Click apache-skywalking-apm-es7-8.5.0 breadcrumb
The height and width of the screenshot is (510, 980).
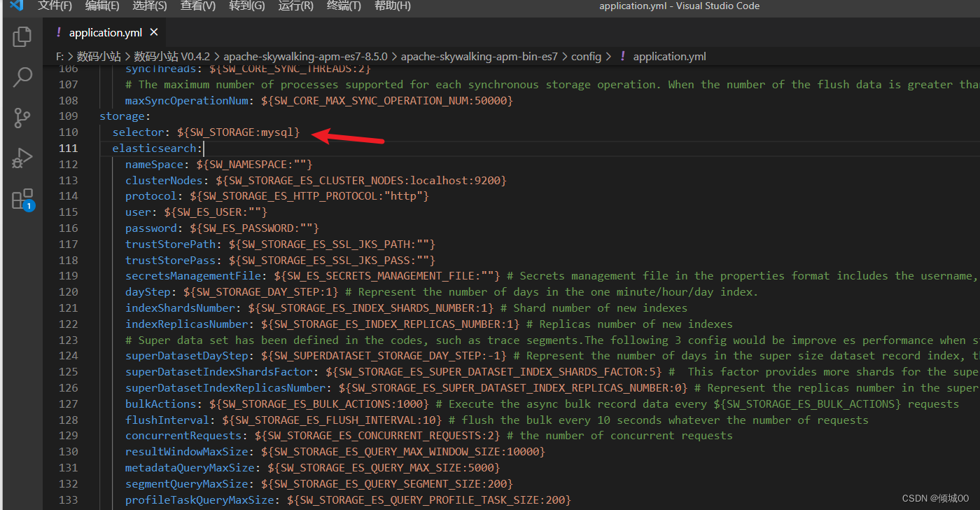[x=306, y=57]
